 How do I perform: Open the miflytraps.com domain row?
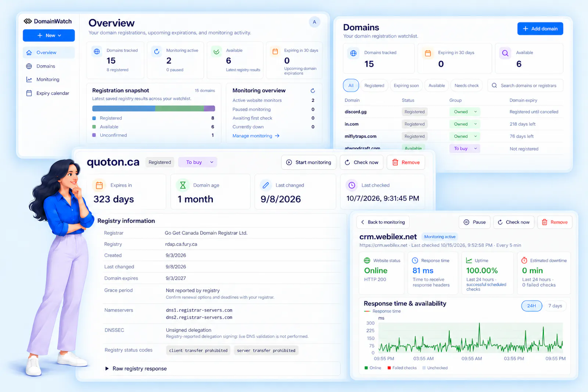click(453, 136)
